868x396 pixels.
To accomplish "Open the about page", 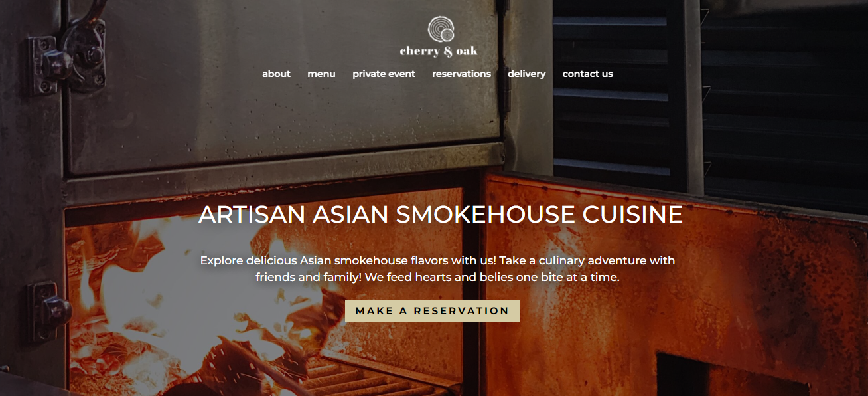I will 276,74.
